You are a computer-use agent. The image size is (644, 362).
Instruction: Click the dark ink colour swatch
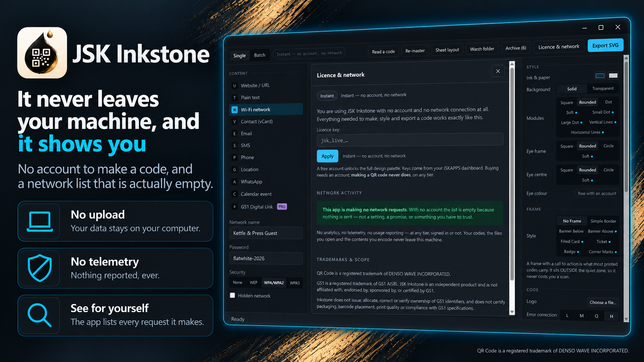tap(600, 76)
